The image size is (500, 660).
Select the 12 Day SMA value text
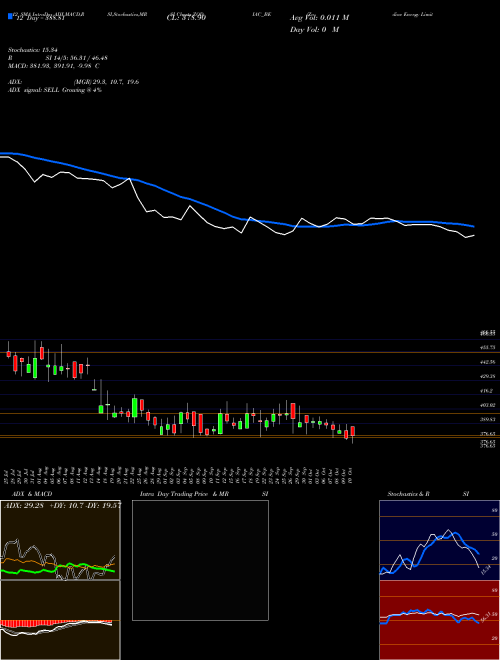point(39,19)
